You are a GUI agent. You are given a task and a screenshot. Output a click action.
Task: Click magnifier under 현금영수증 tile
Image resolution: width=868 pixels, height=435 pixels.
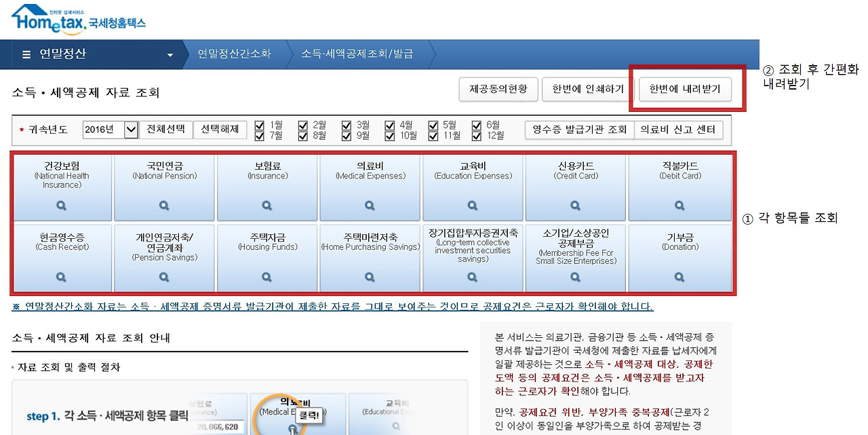61,277
